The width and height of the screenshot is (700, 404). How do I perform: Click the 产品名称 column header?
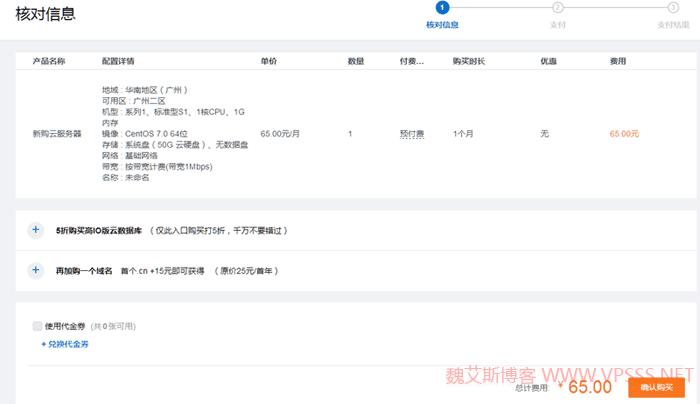tap(49, 61)
